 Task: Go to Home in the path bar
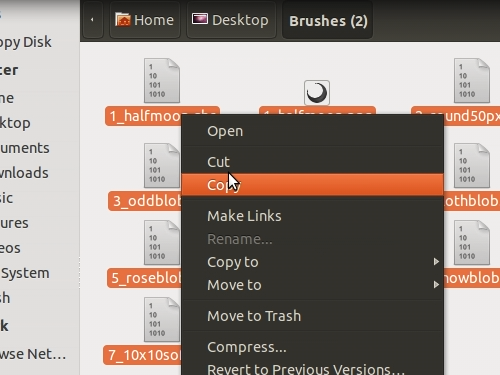[145, 20]
